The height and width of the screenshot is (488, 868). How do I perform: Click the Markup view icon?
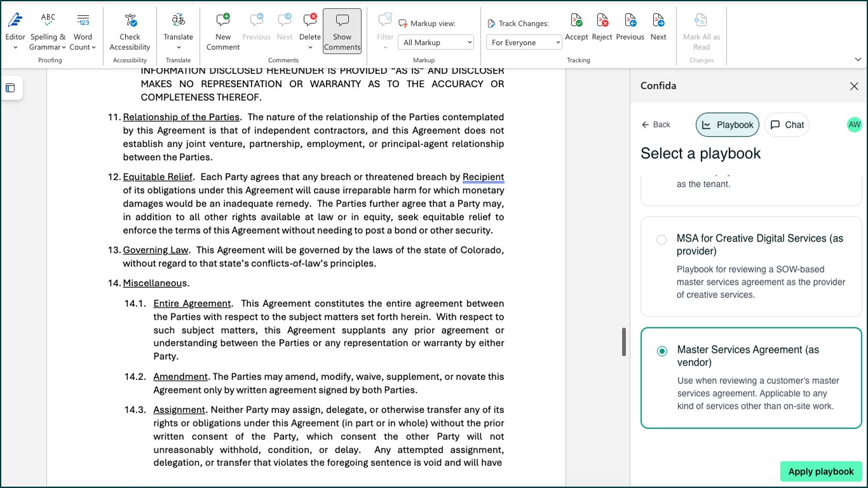[x=403, y=24]
